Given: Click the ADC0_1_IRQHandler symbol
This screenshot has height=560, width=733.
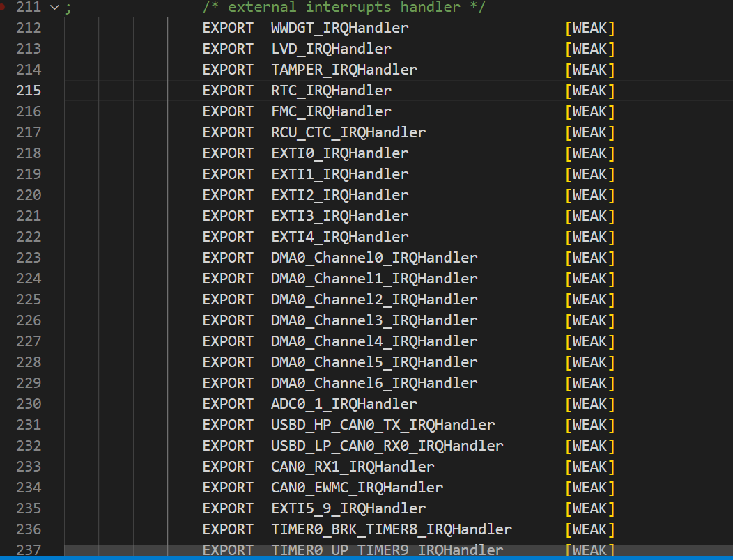Looking at the screenshot, I should pyautogui.click(x=344, y=404).
